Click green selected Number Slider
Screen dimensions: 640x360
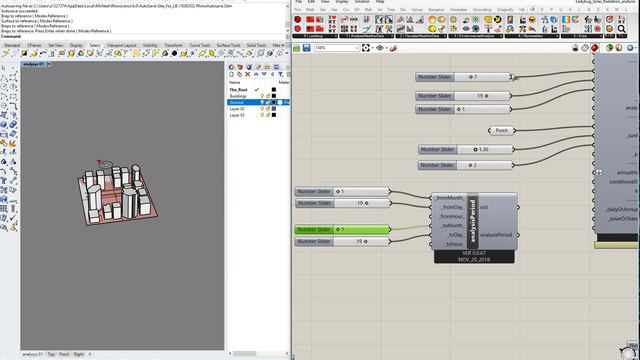tap(342, 229)
